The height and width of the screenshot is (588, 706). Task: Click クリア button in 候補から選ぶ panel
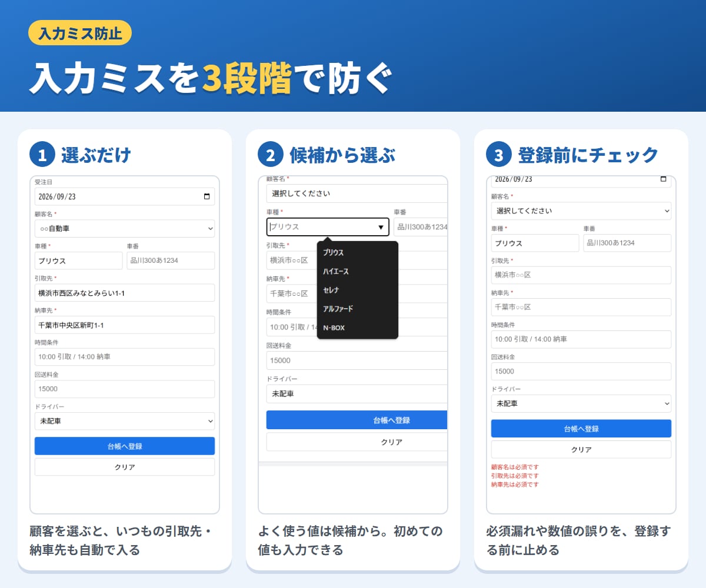357,442
